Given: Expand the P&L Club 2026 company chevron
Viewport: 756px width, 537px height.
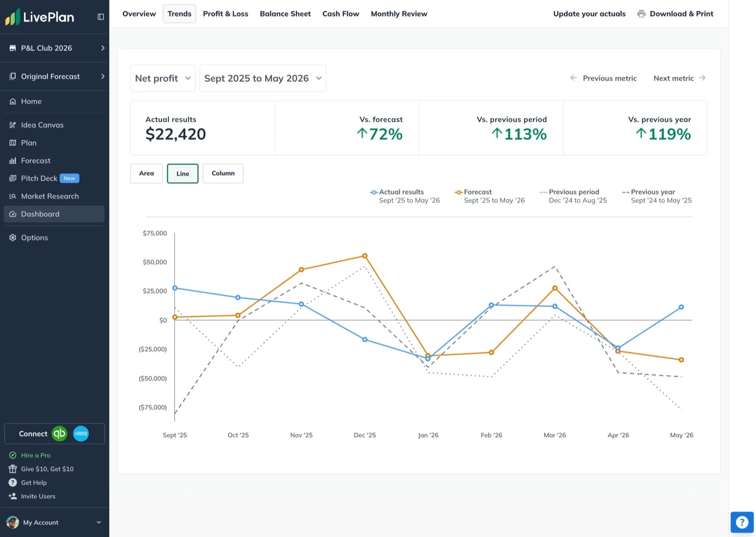Looking at the screenshot, I should pos(103,48).
